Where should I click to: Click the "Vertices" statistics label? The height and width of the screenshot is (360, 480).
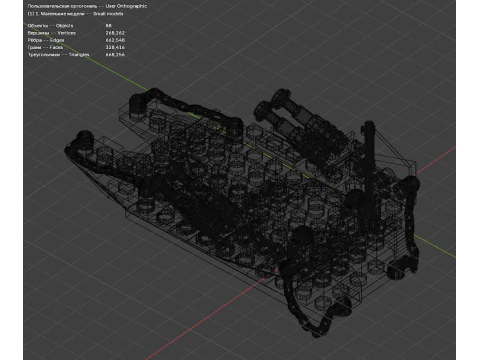tap(66, 33)
